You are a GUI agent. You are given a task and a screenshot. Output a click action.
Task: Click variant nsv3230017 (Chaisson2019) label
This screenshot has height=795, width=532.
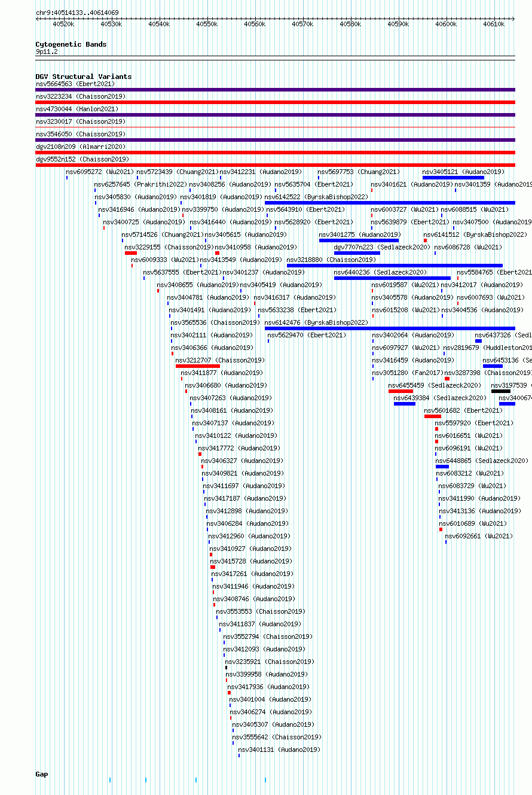tap(81, 122)
